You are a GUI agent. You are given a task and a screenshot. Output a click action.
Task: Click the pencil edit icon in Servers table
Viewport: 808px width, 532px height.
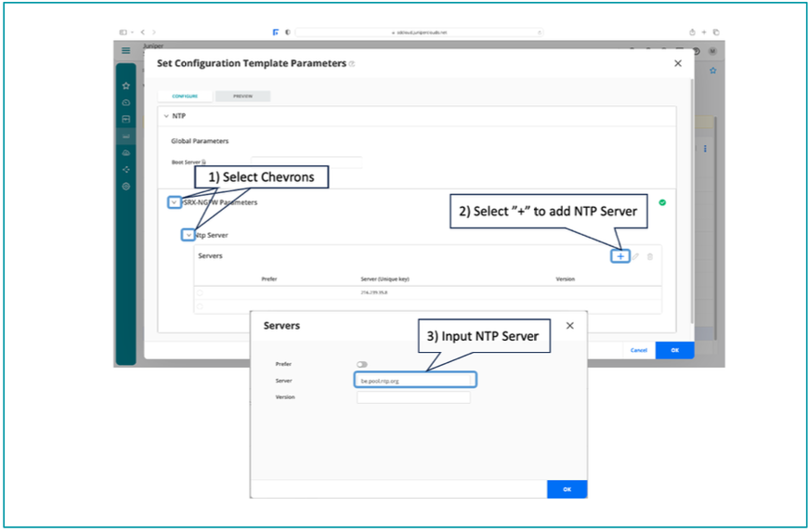tap(636, 256)
